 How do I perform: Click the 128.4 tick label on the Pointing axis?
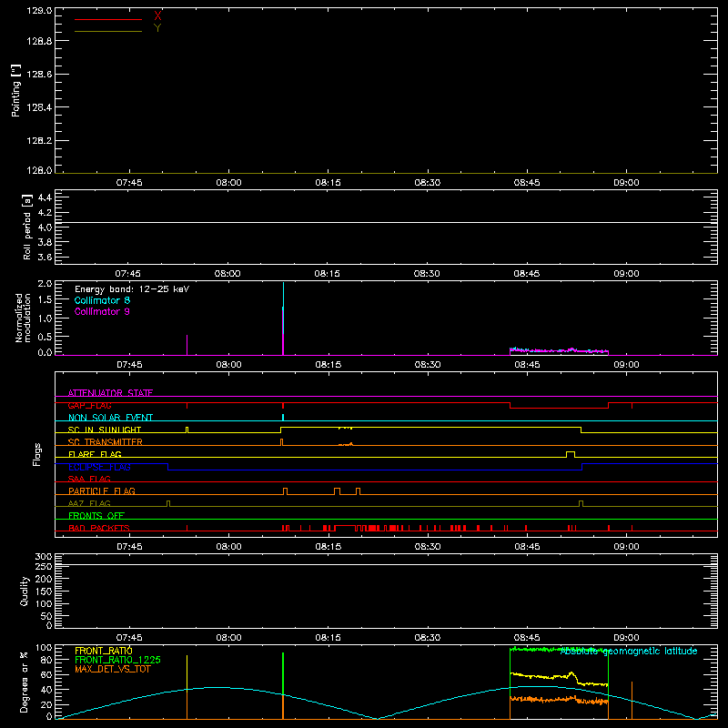(x=39, y=107)
